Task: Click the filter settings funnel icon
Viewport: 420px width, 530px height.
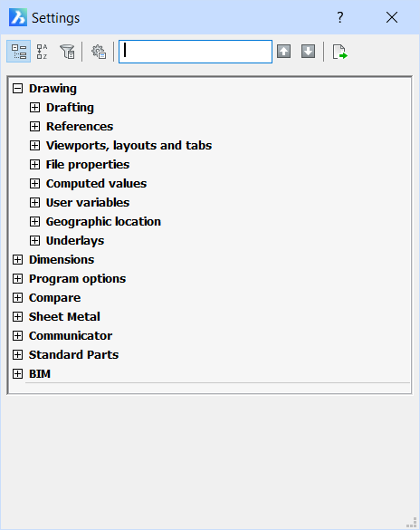Action: 67,52
